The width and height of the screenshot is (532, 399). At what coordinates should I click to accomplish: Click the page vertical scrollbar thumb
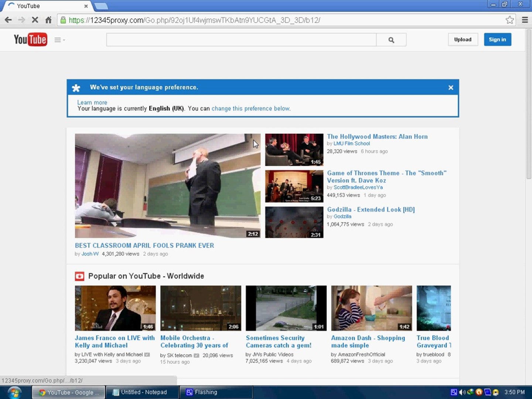point(529,105)
